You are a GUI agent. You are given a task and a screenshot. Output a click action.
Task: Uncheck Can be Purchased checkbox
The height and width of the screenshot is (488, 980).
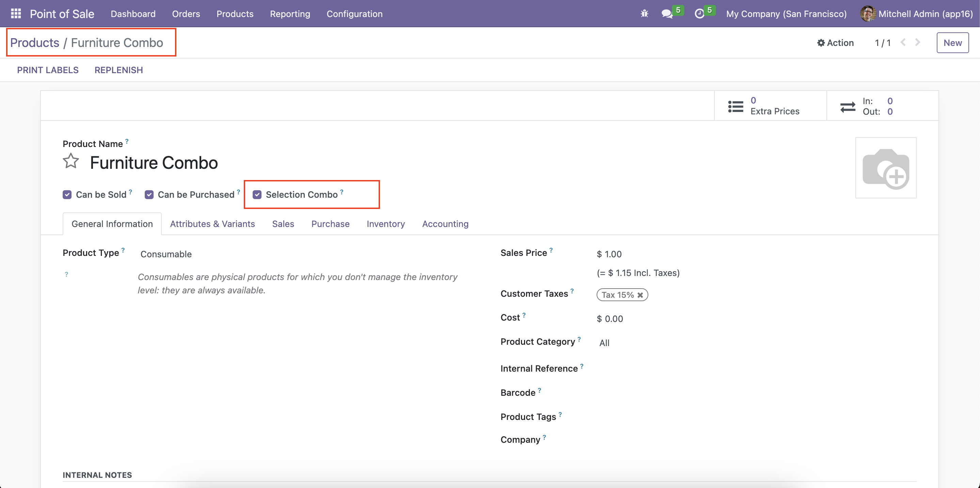click(149, 195)
